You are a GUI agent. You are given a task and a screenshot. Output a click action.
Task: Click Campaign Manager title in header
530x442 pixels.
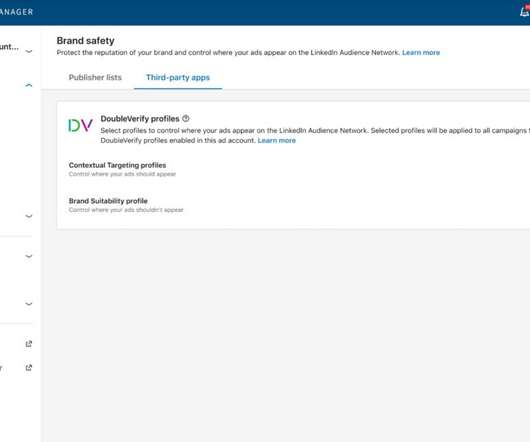(16, 12)
